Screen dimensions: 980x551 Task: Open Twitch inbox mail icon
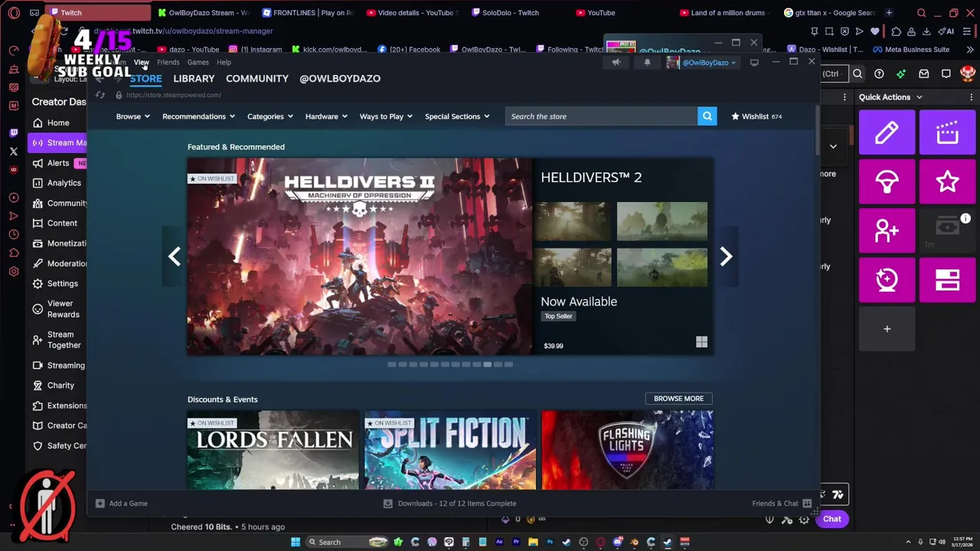coord(924,73)
